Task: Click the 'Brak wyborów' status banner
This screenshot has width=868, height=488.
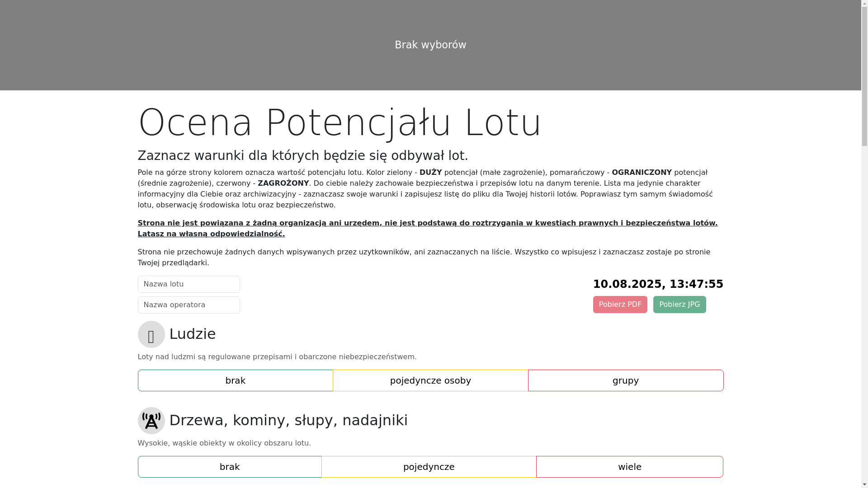Action: (x=430, y=45)
